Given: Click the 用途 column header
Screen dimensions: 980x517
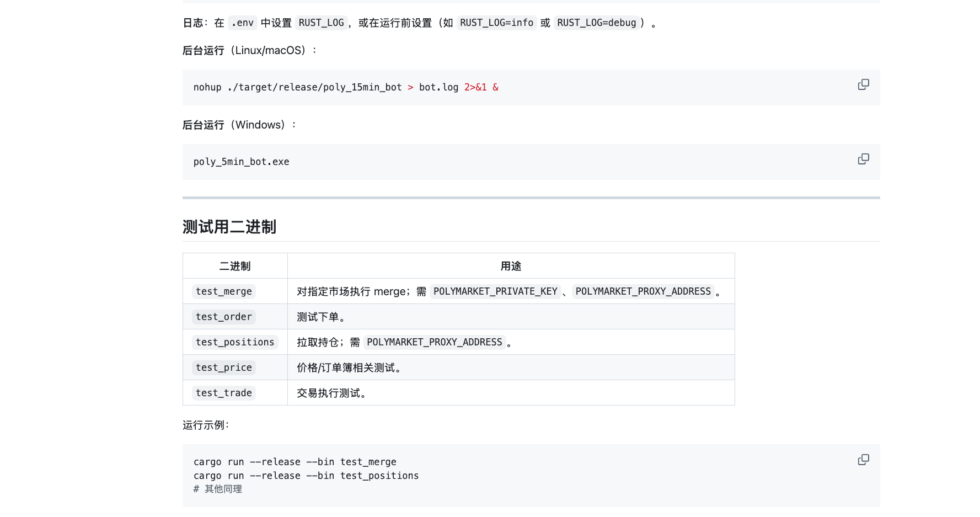Looking at the screenshot, I should 511,266.
